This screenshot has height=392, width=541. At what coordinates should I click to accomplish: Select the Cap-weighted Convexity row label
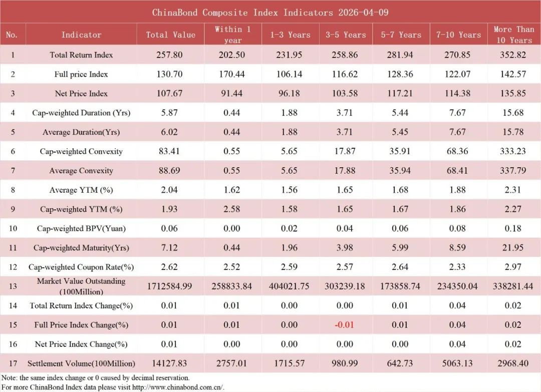click(x=81, y=151)
